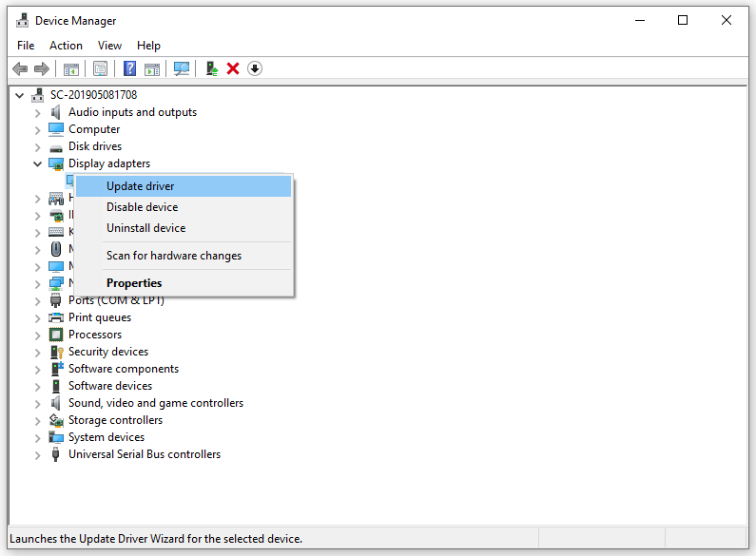
Task: Click Update device driver toolbar icon
Action: tap(212, 68)
